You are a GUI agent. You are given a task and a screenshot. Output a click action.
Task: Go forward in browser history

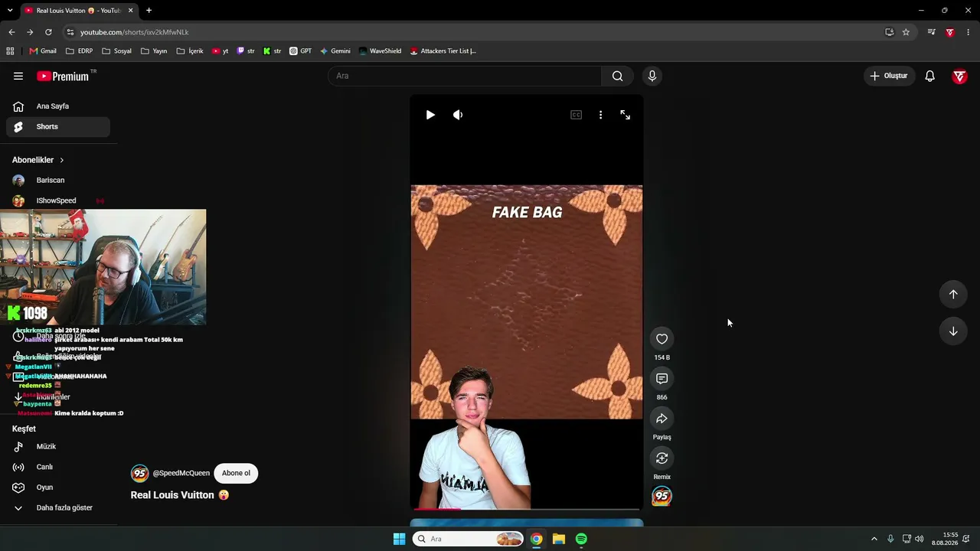30,32
